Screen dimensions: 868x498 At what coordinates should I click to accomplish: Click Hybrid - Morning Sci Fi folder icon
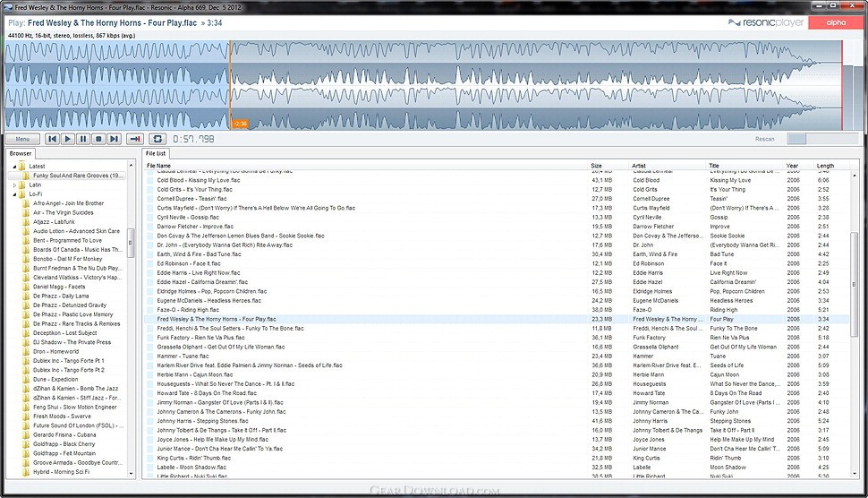(x=26, y=472)
